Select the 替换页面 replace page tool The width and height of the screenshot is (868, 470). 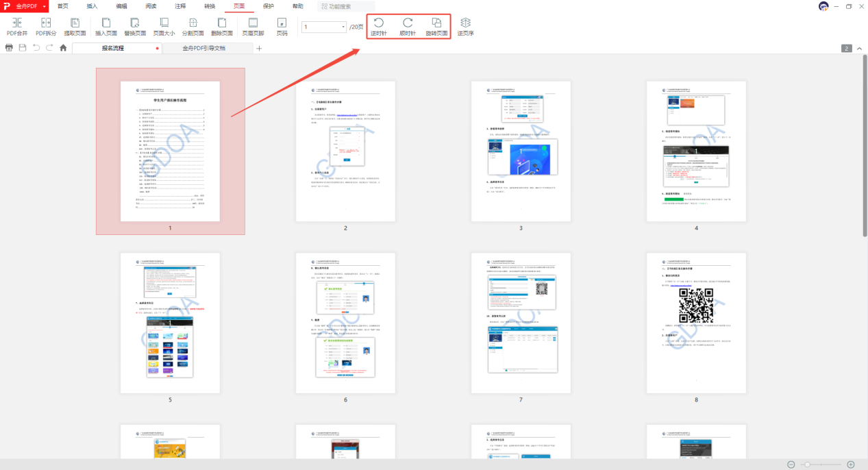(135, 27)
